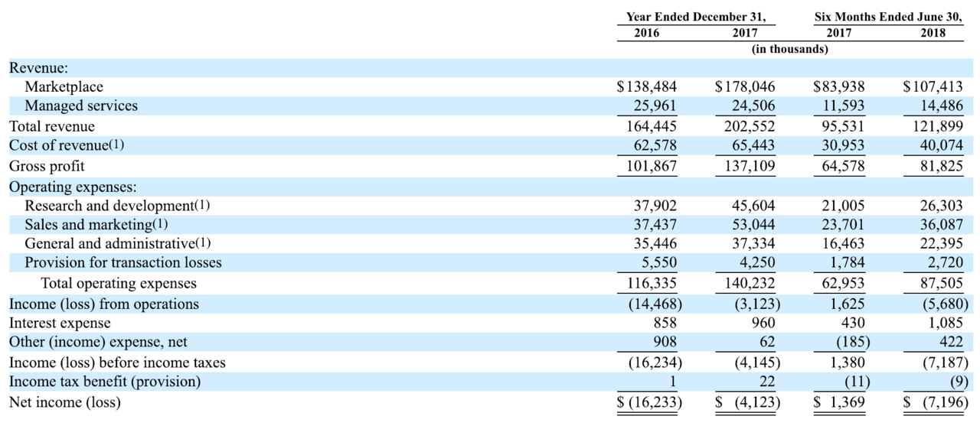Click the Total operating expenses value 140,232

coord(749,284)
